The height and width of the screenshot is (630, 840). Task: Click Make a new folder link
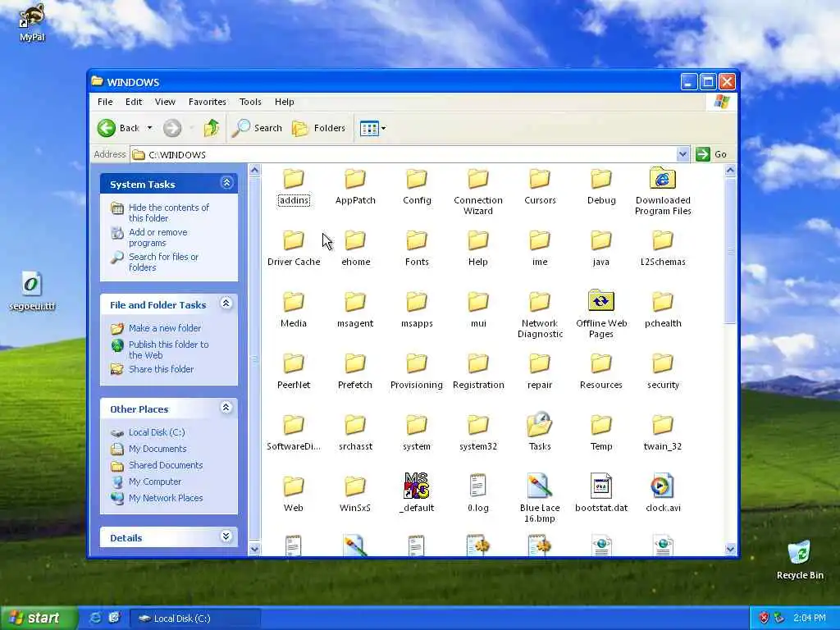pos(164,328)
